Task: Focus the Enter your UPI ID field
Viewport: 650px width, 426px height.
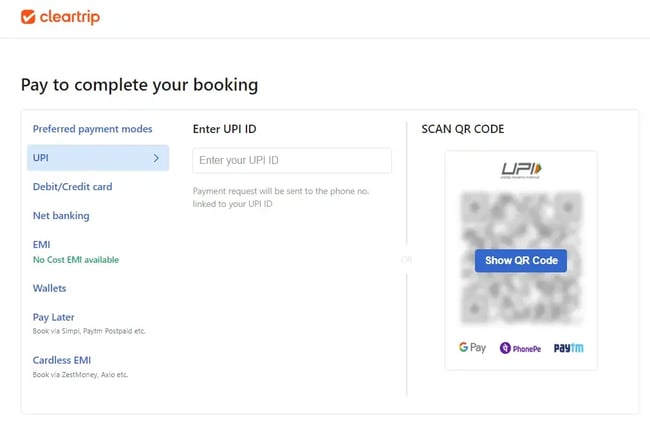Action: 292,161
